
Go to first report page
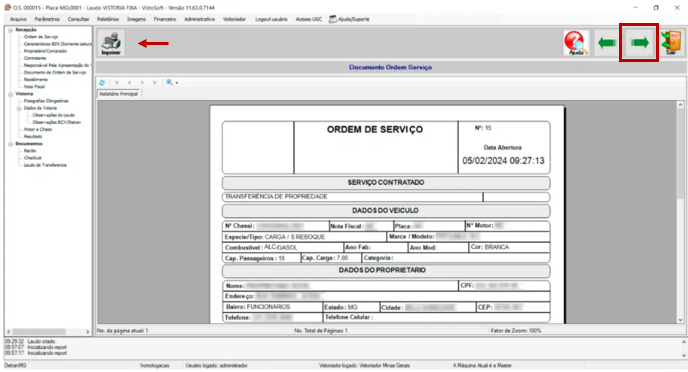click(x=117, y=82)
